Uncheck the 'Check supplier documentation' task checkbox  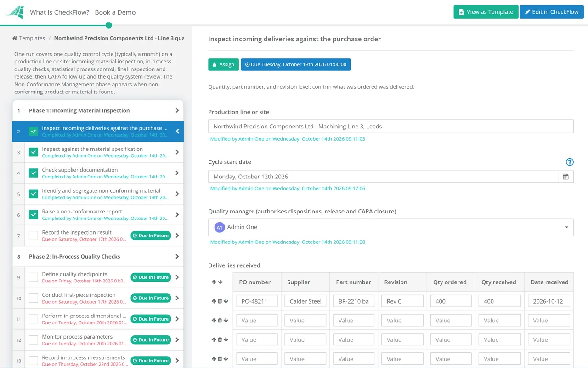click(34, 173)
